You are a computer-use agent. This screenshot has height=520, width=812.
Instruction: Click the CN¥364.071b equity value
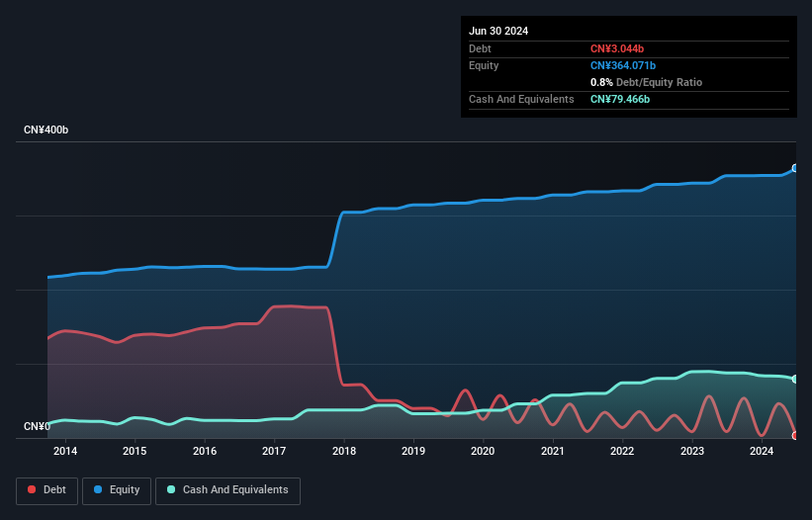[623, 65]
